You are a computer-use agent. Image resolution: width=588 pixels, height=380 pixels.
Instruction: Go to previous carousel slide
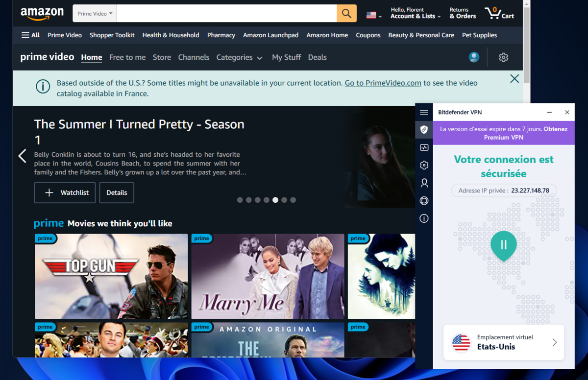click(22, 156)
